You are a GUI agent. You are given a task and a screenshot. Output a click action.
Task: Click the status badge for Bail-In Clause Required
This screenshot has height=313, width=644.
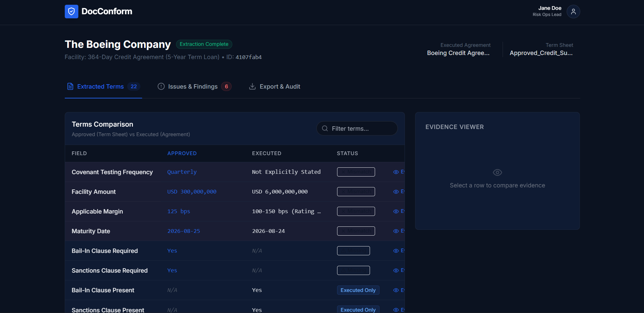[x=353, y=251]
